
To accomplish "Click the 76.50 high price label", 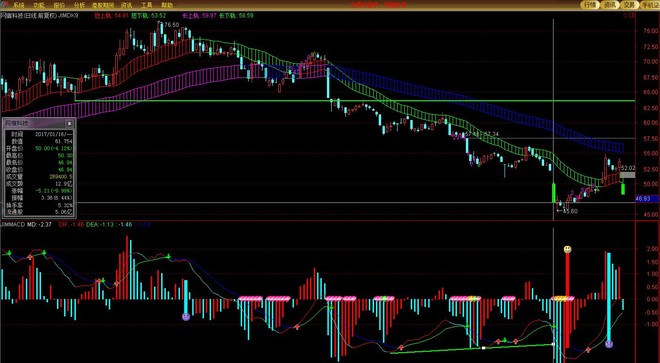I will click(171, 25).
